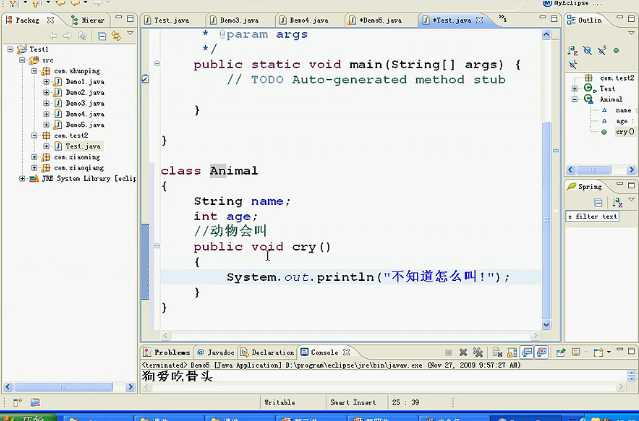Switch to the Package Explorer tab
This screenshot has height=421, width=639.
(x=28, y=20)
